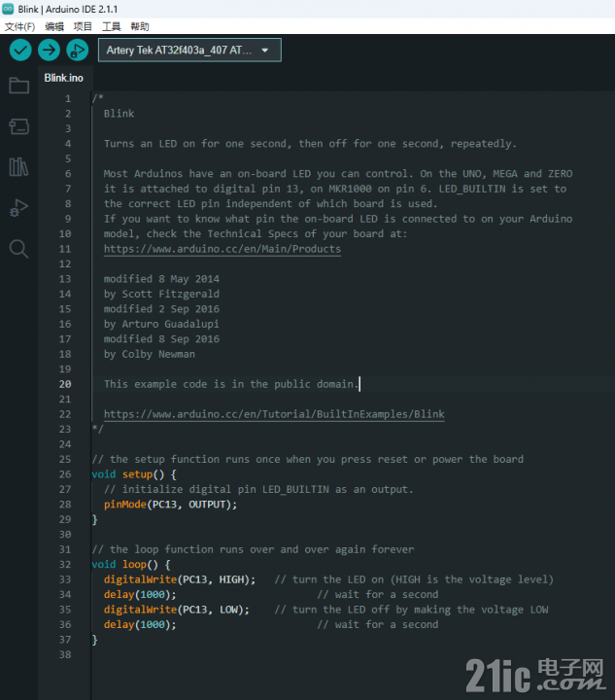Click 'the correct LED pin independent' line

(x=271, y=203)
